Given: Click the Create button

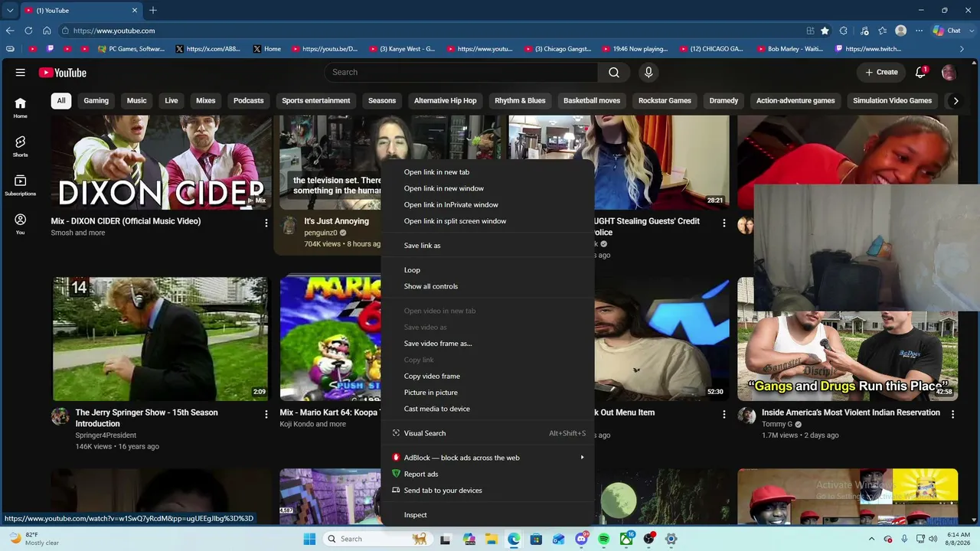Looking at the screenshot, I should coord(881,72).
